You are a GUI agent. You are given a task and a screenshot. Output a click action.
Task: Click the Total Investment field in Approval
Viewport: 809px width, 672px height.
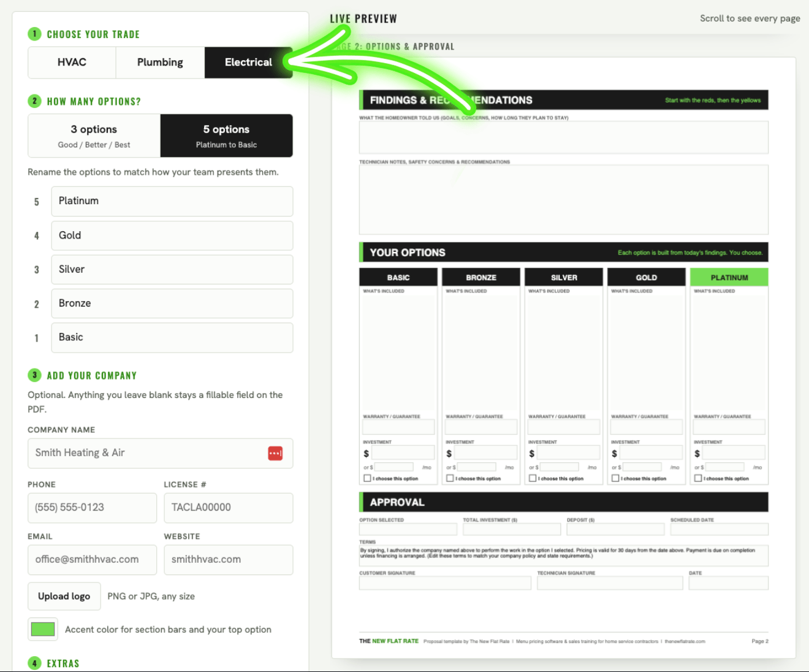click(x=512, y=529)
